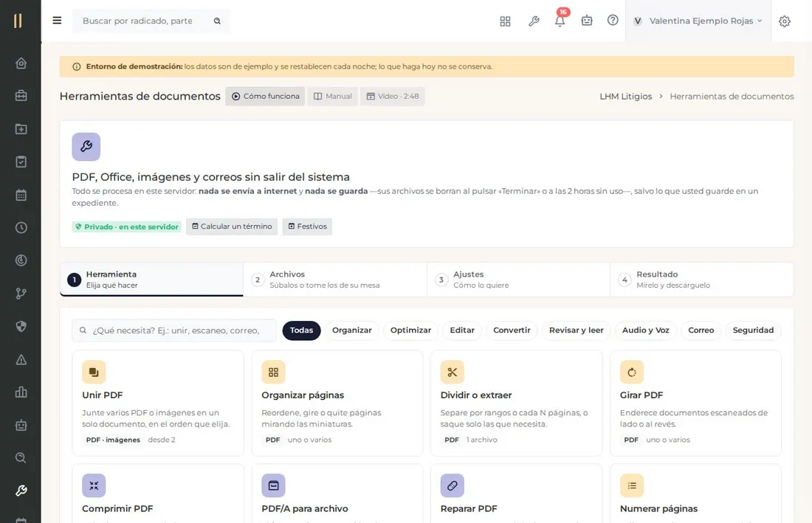This screenshot has width=812, height=523.
Task: Open the help question mark icon
Action: click(613, 20)
